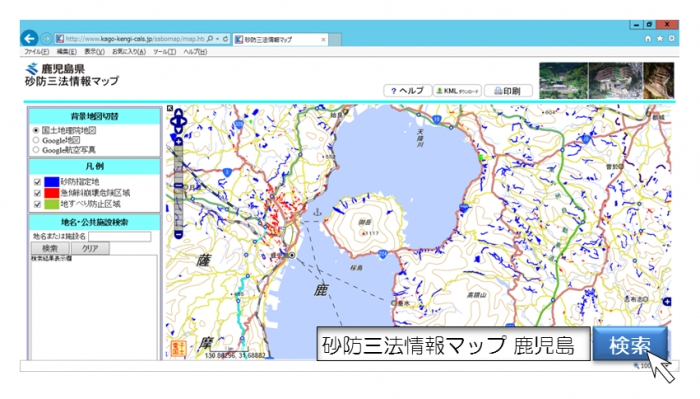Toggle the 地すべり防止区域 checkbox
The height and width of the screenshot is (399, 700).
38,204
